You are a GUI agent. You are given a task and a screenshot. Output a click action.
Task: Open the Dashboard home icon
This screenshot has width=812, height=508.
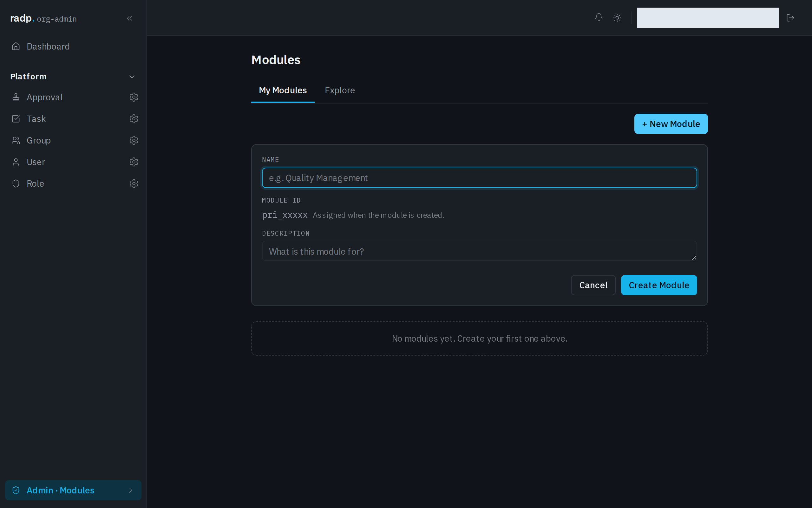[x=16, y=46]
